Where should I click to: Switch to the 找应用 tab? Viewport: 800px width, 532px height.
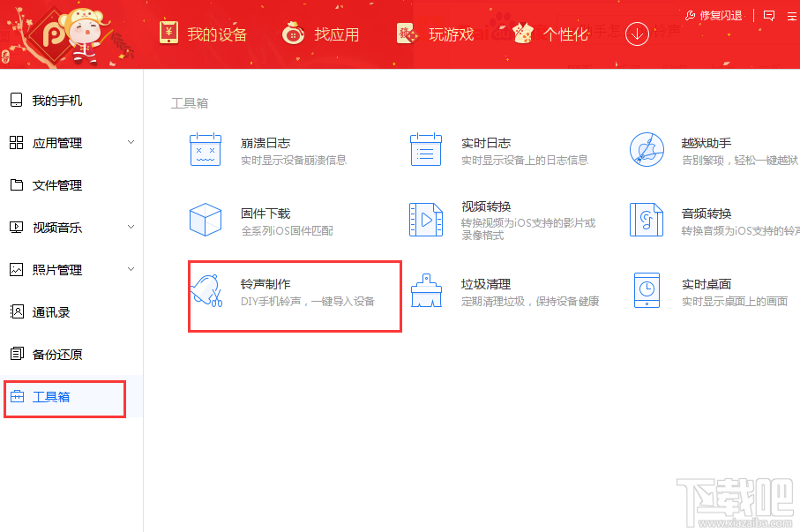tap(335, 34)
